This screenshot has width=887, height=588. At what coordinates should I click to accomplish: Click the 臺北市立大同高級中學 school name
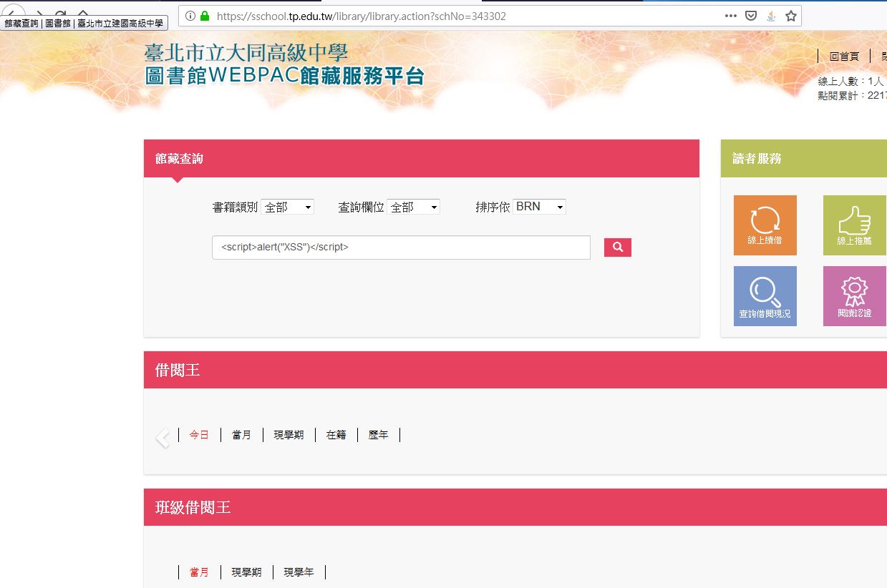point(246,53)
